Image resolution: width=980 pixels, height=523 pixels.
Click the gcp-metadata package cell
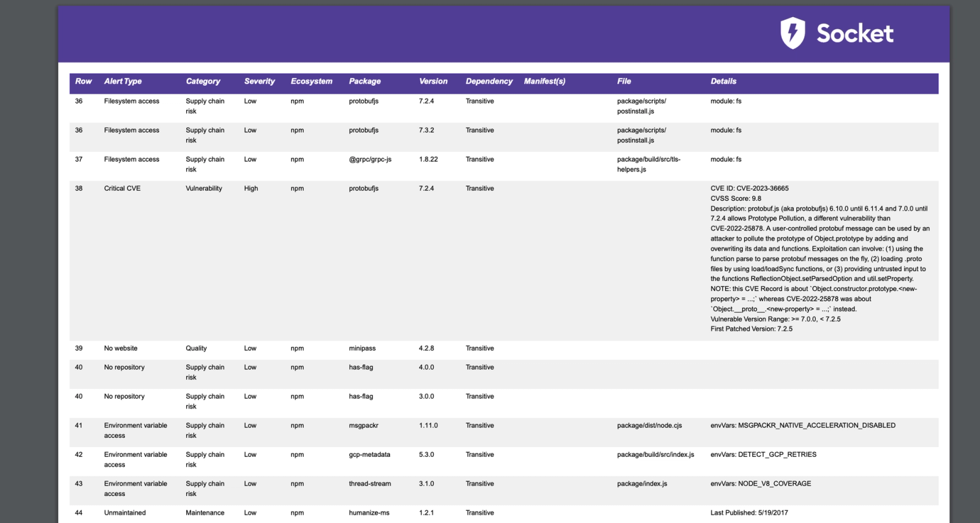369,454
